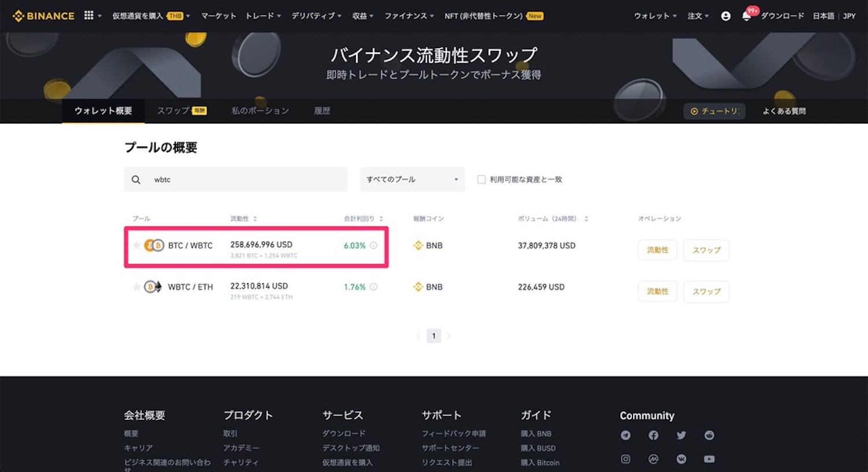The width and height of the screenshot is (868, 472).
Task: Open footer link フィードバック申請
Action: (454, 433)
